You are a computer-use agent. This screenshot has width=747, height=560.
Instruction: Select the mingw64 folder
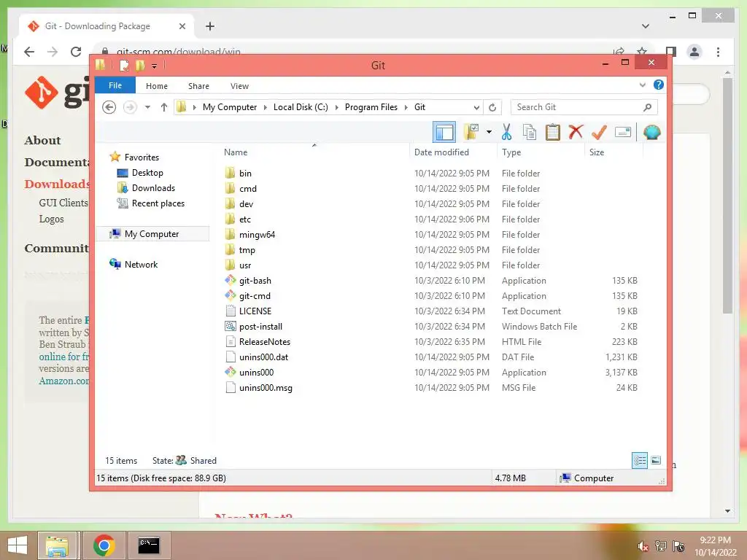click(257, 234)
